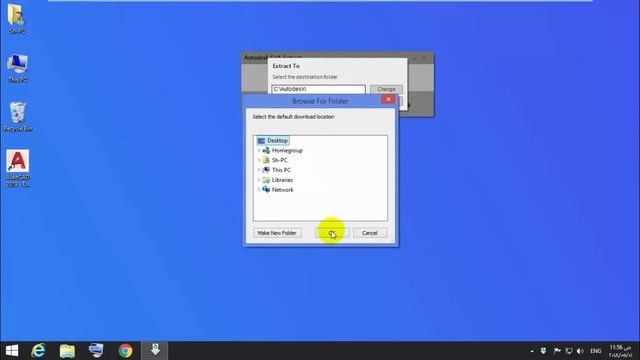
Task: Select the Autodesk extractor taskbar item
Action: [155, 351]
